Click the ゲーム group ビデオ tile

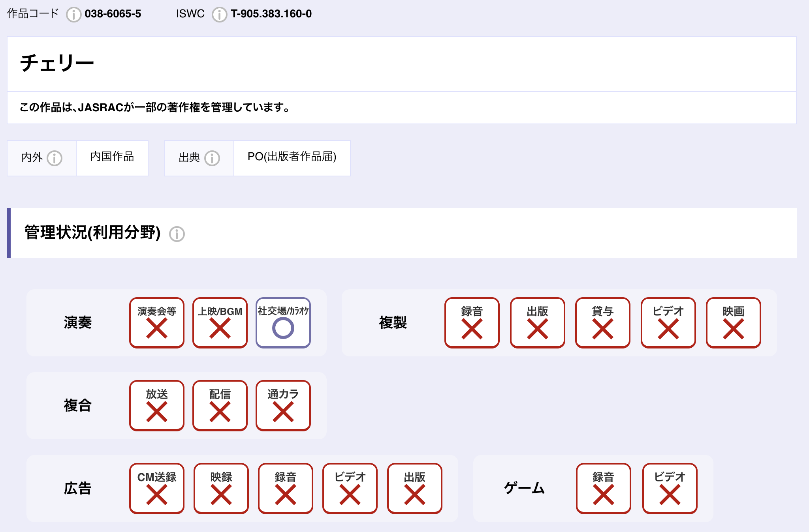pyautogui.click(x=670, y=489)
